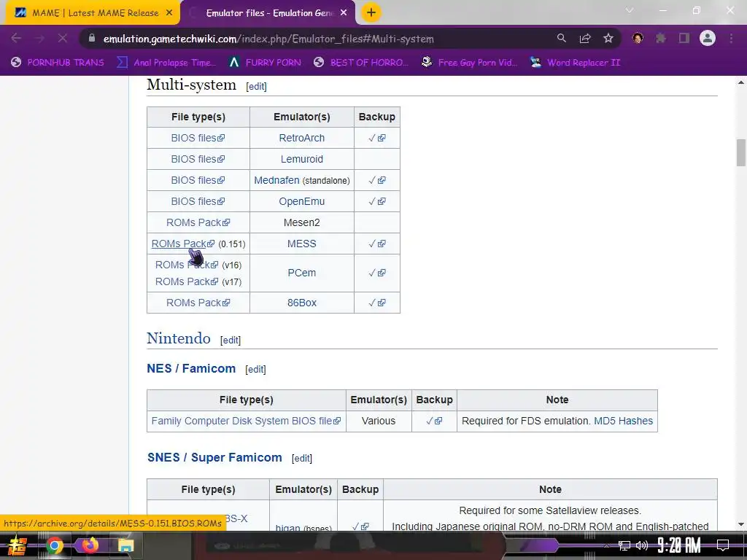Toggle the browser side panel icon
The height and width of the screenshot is (560, 747).
[x=684, y=39]
